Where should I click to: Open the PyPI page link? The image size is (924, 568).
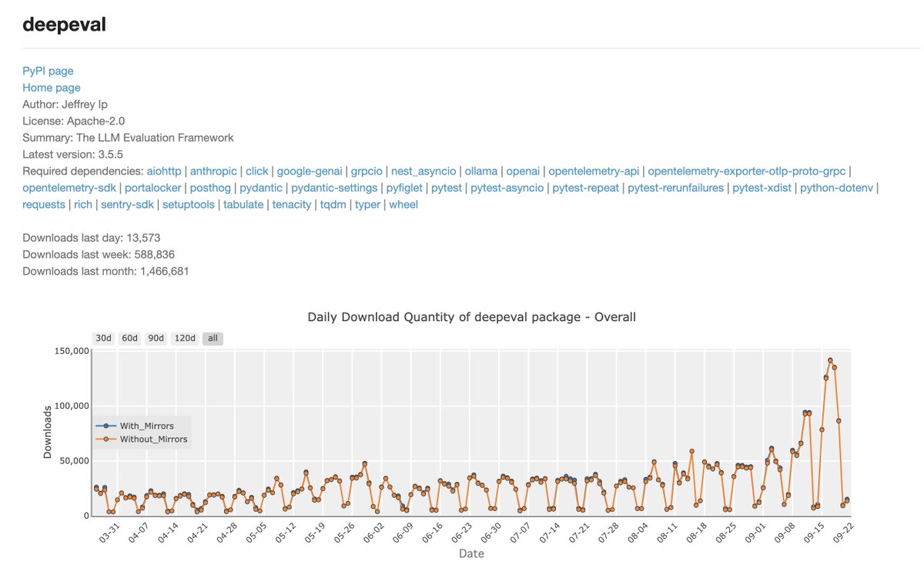[48, 71]
